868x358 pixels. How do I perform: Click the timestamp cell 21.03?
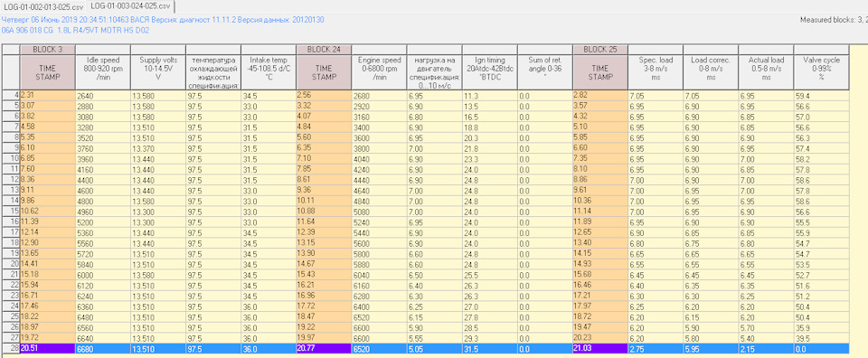pyautogui.click(x=600, y=348)
